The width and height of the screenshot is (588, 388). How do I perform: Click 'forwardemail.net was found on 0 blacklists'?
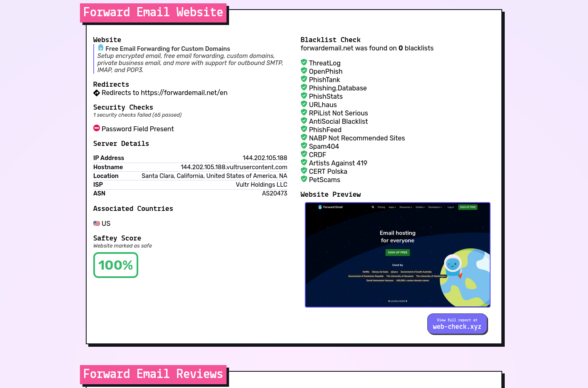point(367,48)
